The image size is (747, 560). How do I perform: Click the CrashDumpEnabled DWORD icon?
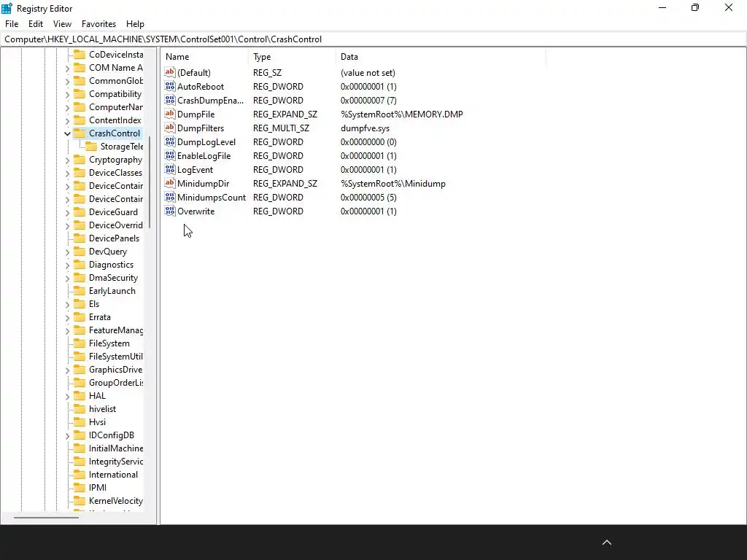click(170, 100)
